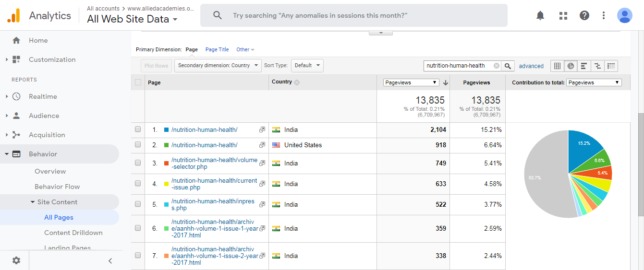Select Page Title primary dimension
Screen dimensions: 644x270
(217, 49)
